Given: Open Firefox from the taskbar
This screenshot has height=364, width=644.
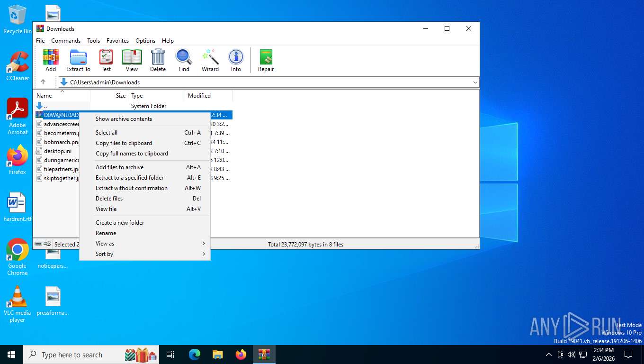Looking at the screenshot, I should (x=241, y=355).
